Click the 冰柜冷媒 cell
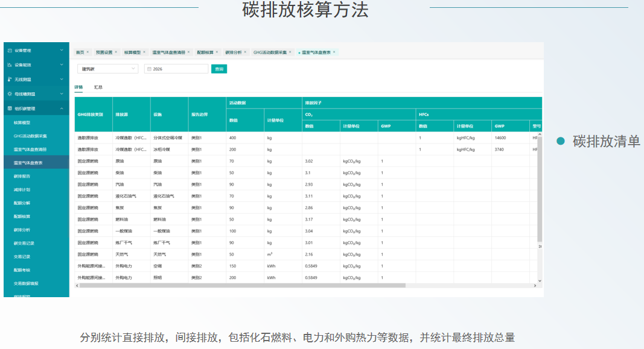This screenshot has width=644, height=349. (x=169, y=149)
